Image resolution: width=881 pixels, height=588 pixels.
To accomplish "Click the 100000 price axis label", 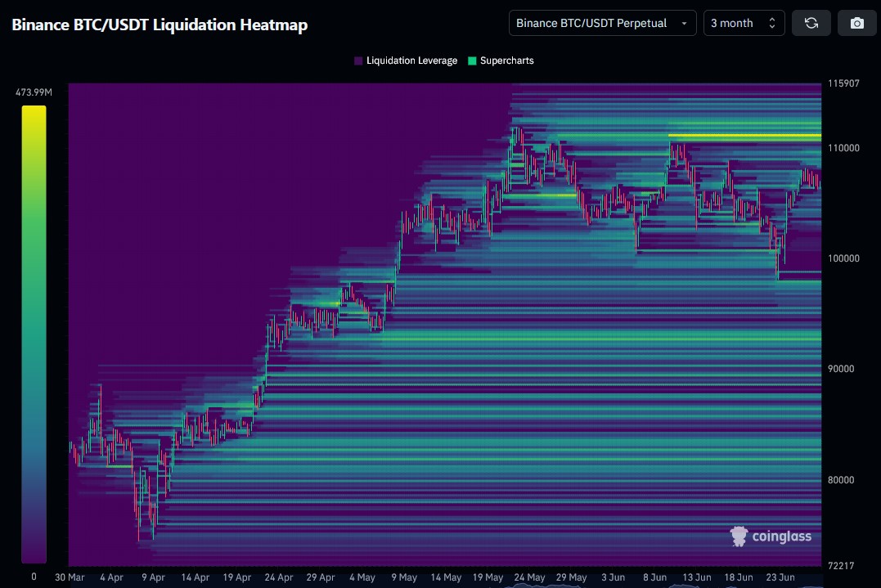I will (x=843, y=258).
